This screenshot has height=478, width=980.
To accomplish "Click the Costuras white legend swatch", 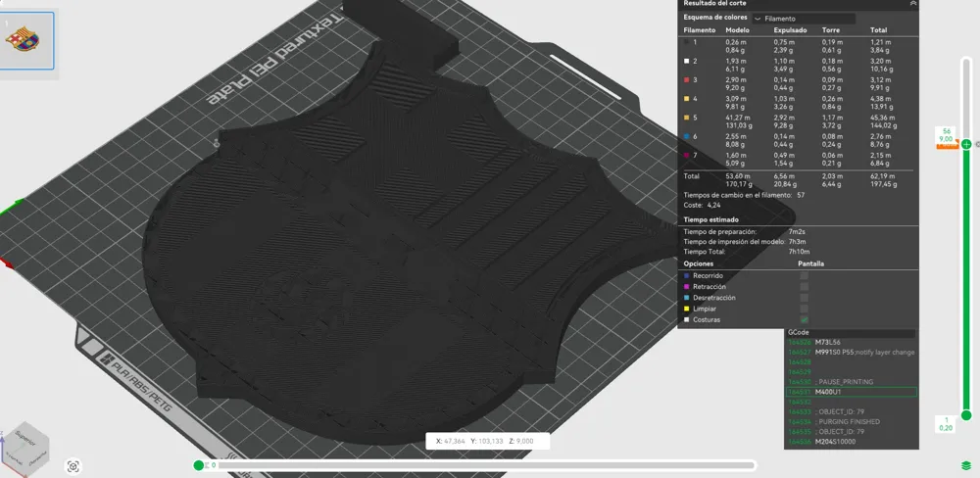I will click(687, 319).
